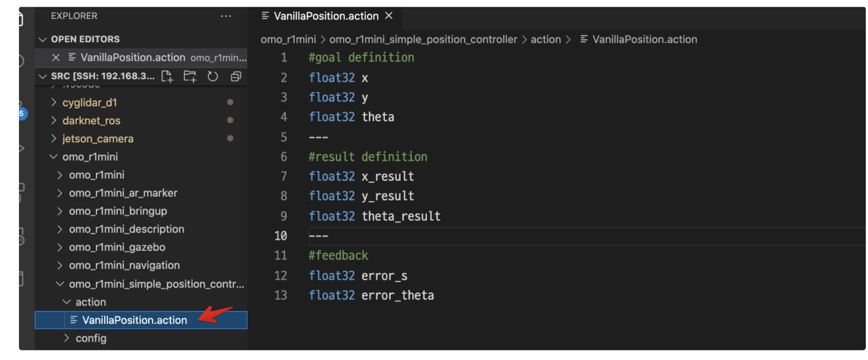This screenshot has height=360, width=868.
Task: Open Explorer more actions ellipsis menu
Action: pos(226,16)
